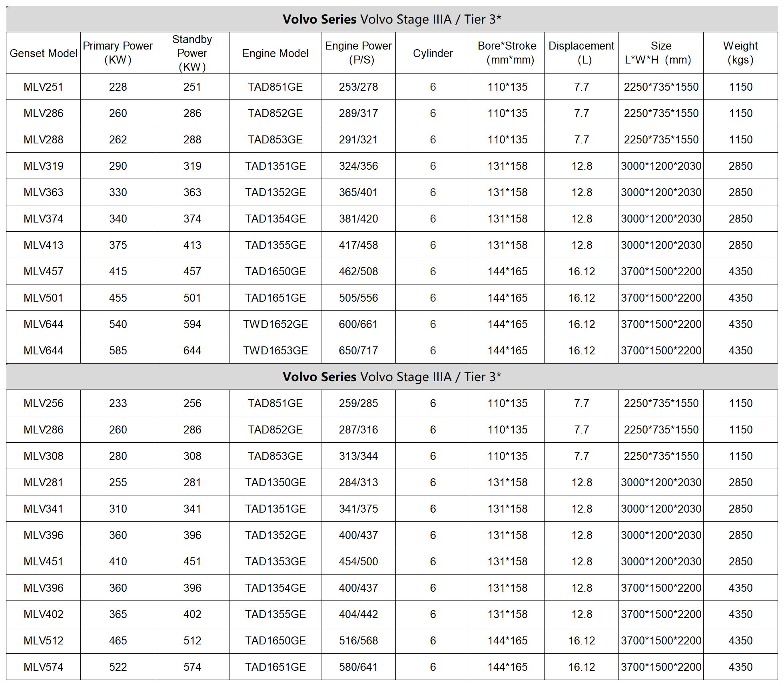Select the genset model cell 'MLV574'
This screenshot has height=686, width=784.
click(x=43, y=667)
